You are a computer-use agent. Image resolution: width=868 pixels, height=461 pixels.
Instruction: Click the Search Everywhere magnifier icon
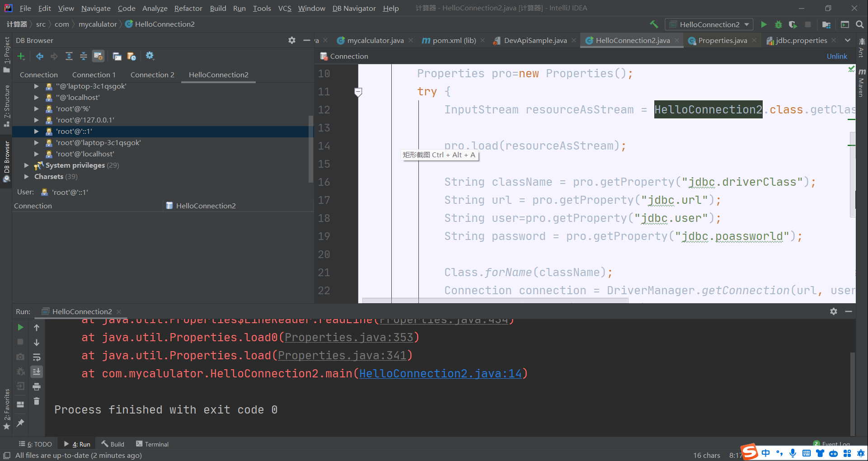click(860, 24)
